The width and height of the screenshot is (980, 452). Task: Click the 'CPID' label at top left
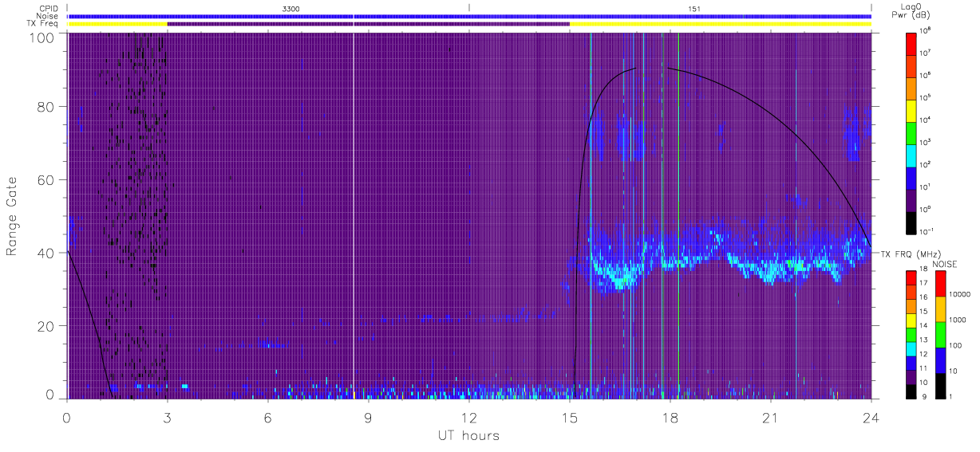pyautogui.click(x=49, y=9)
